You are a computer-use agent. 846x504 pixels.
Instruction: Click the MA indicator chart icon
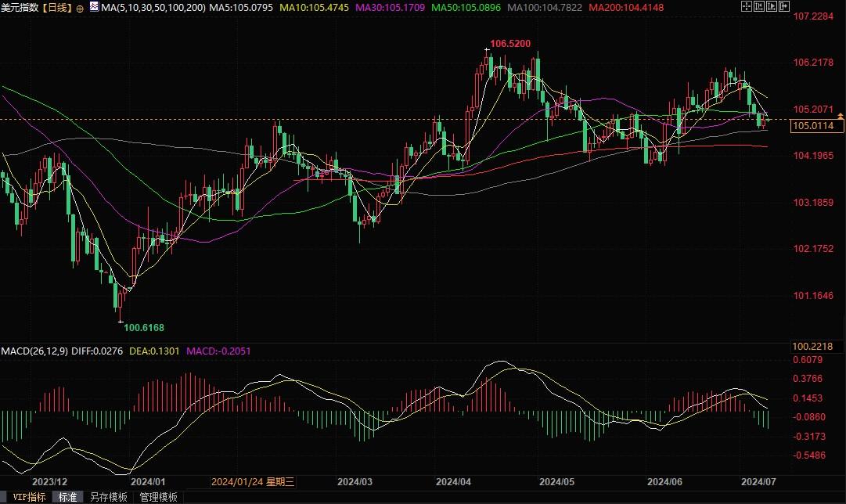94,7
